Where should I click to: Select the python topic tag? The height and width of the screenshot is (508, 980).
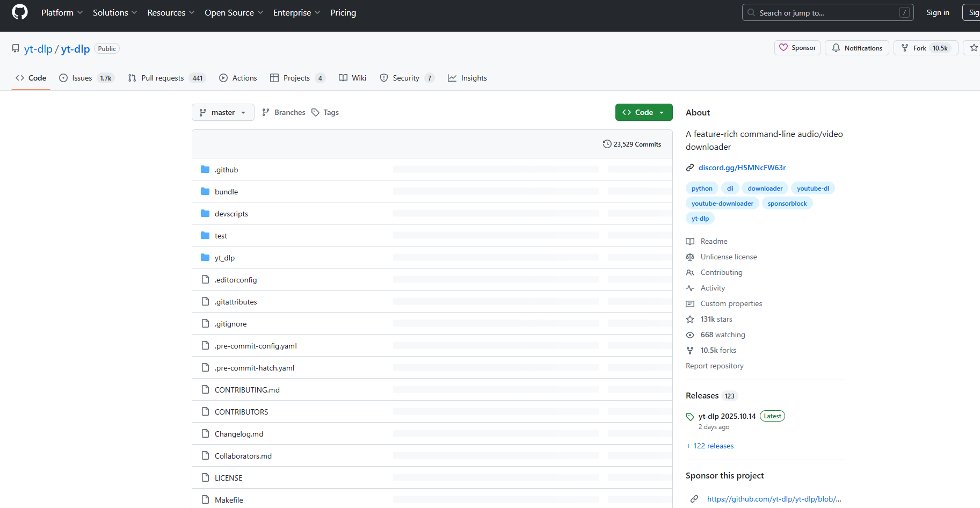coord(702,188)
